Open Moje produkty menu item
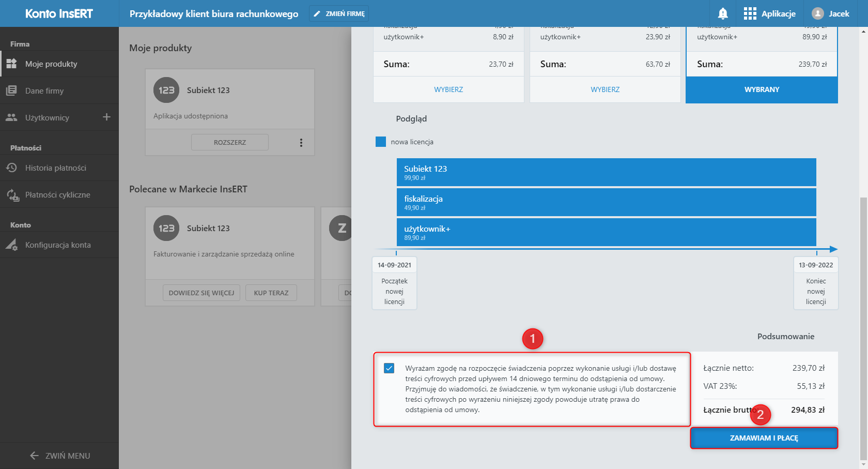 point(59,64)
